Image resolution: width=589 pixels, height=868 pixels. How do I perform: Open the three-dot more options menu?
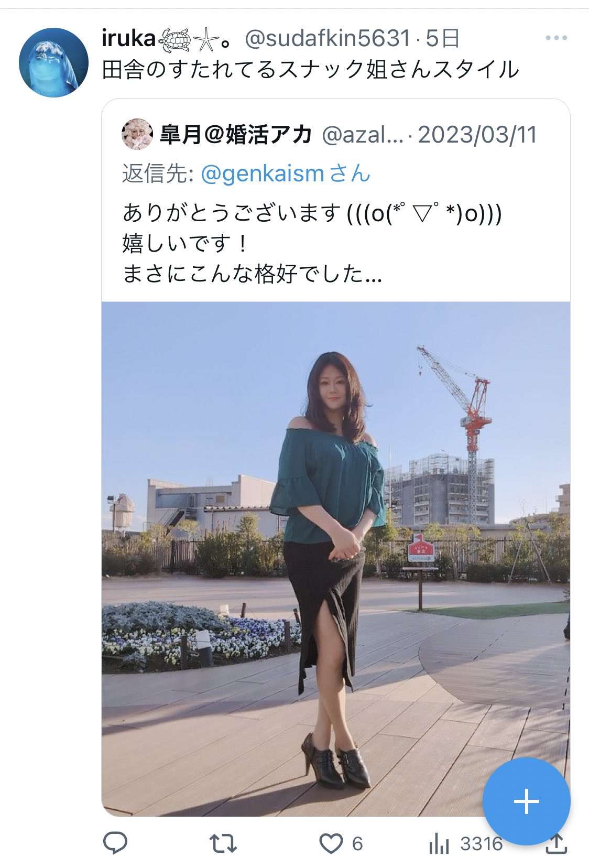click(556, 38)
